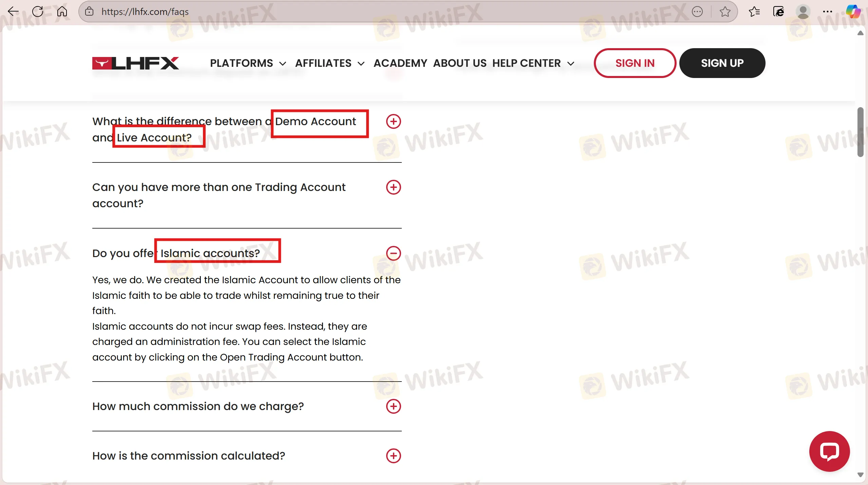
Task: Click the SIGN IN button
Action: click(x=635, y=63)
